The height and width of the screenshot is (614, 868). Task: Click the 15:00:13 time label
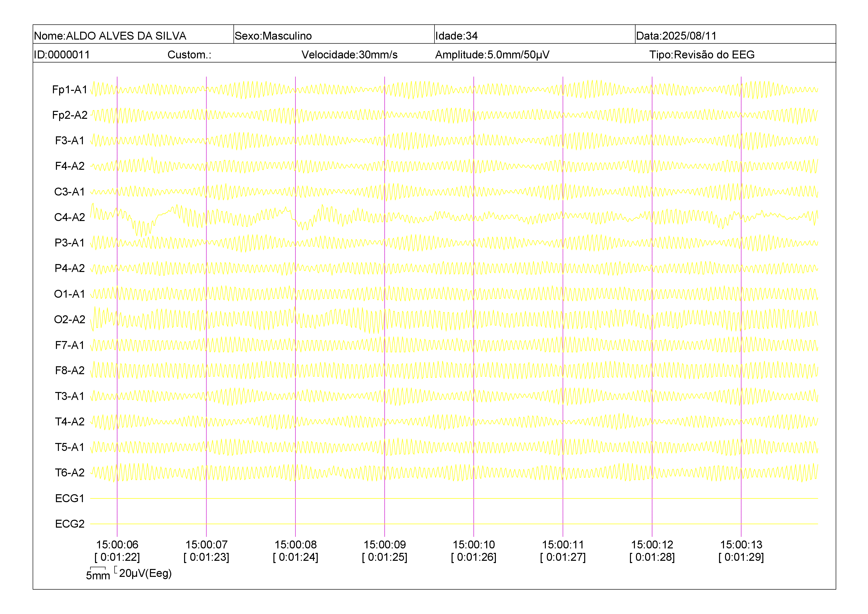point(741,545)
